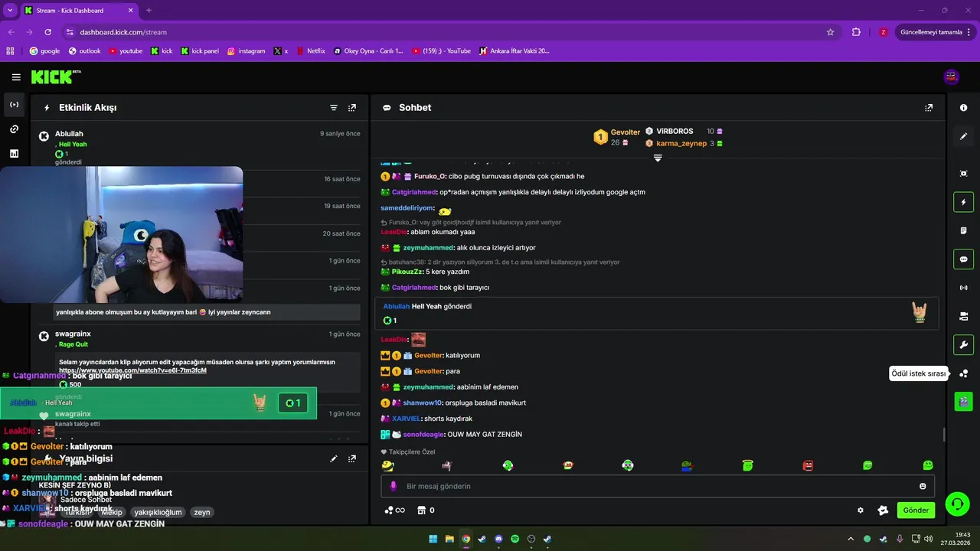Pop out the Sohbet chat panel
Screen dimensions: 980x551
click(929, 108)
